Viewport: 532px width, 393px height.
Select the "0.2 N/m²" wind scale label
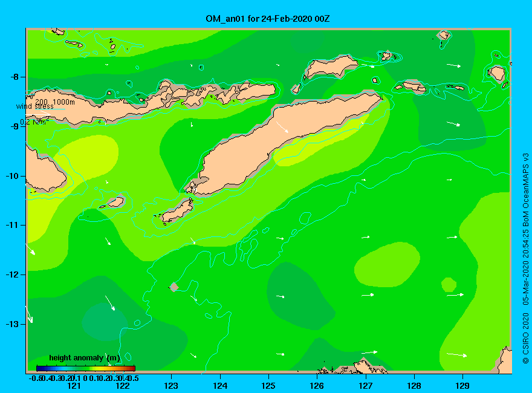click(34, 122)
